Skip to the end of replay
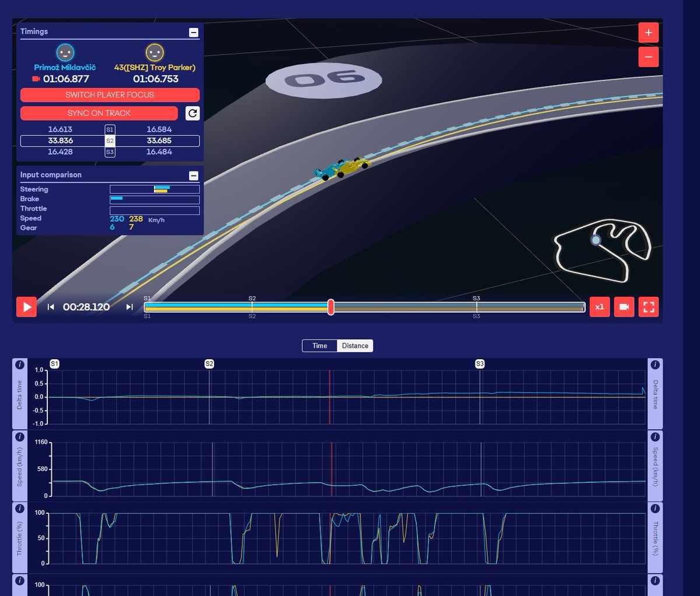 129,307
